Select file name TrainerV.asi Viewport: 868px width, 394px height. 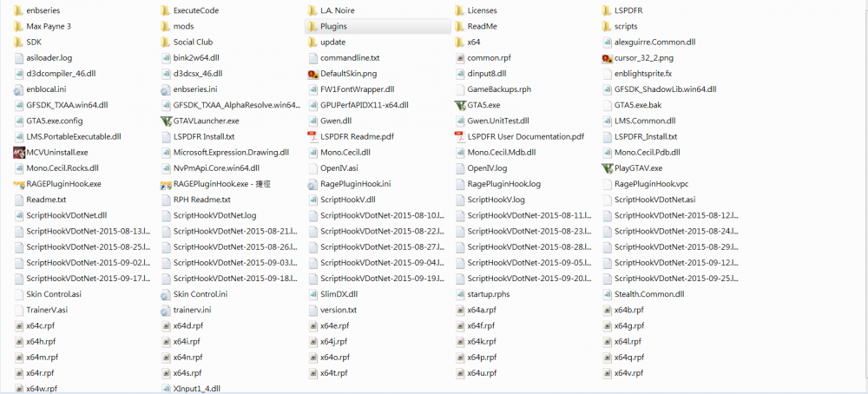tap(47, 310)
